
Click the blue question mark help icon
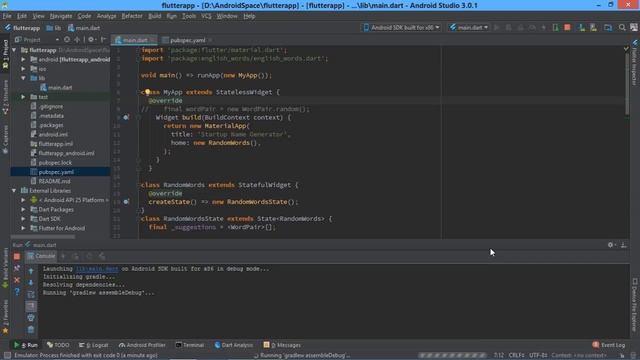coord(17,291)
